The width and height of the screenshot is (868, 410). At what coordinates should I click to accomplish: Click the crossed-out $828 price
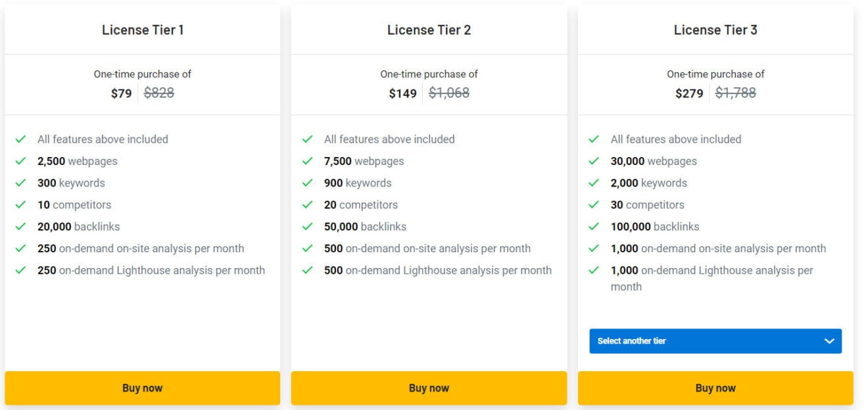[159, 93]
